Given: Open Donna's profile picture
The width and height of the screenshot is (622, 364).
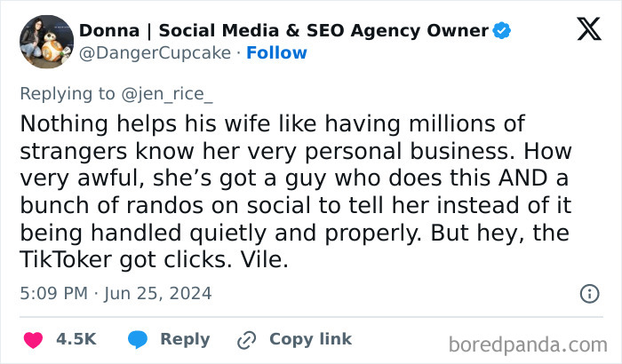Looking at the screenshot, I should [45, 42].
